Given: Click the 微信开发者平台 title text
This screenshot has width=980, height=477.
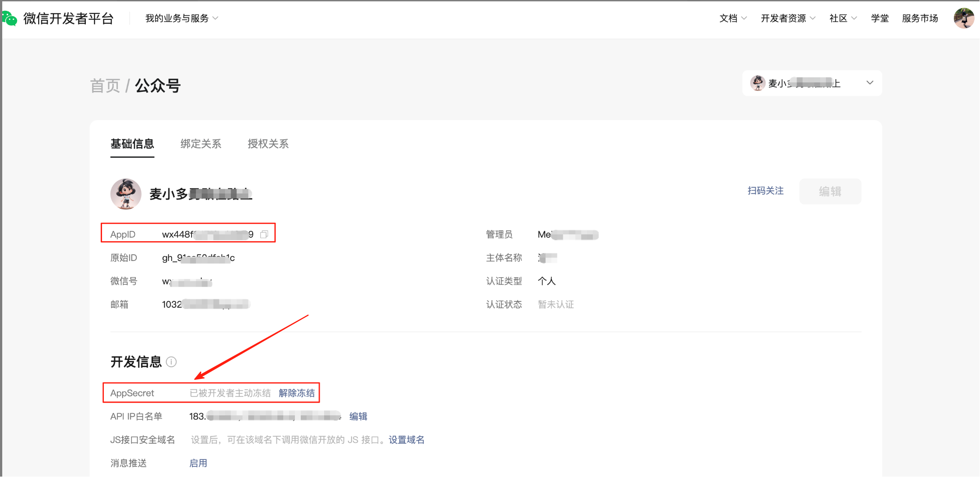Looking at the screenshot, I should (x=68, y=18).
